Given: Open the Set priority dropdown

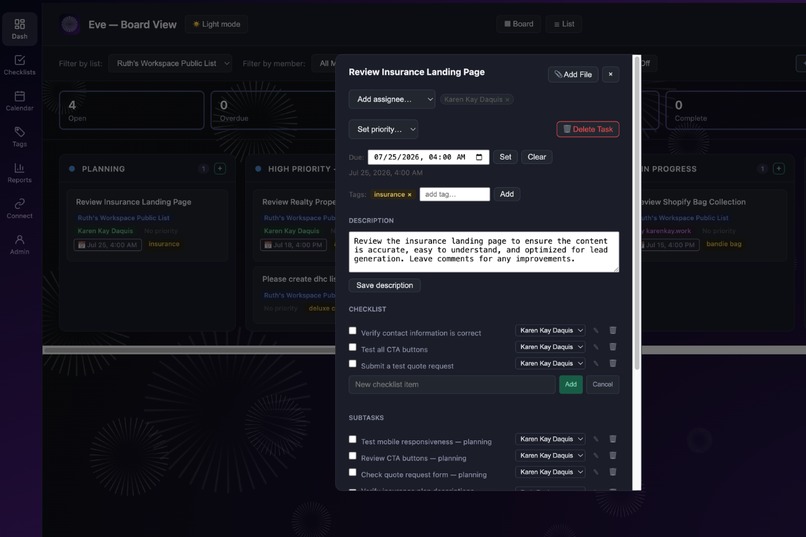Looking at the screenshot, I should [x=383, y=129].
